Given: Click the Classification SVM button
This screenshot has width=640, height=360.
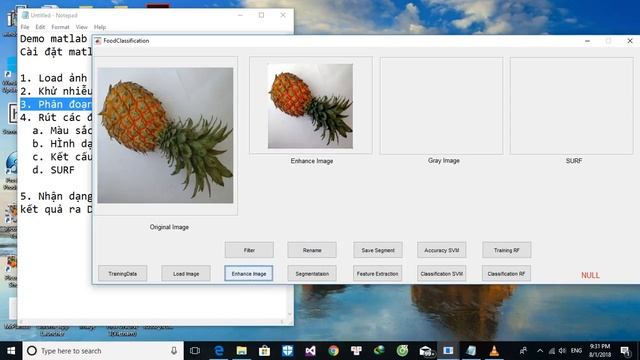Looking at the screenshot, I should pos(442,273).
